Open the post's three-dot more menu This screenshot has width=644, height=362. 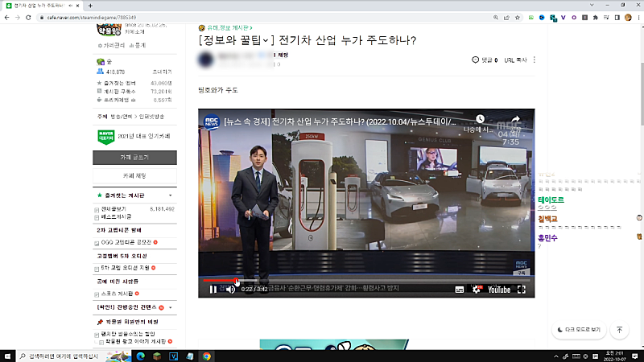pos(534,60)
